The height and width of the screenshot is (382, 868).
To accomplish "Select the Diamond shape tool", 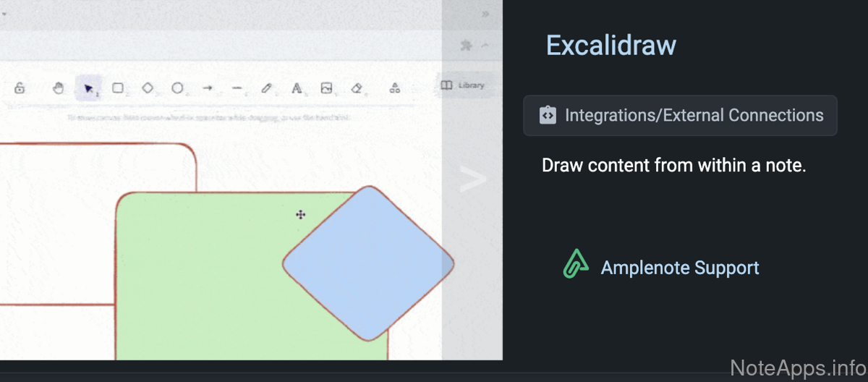I will click(148, 88).
